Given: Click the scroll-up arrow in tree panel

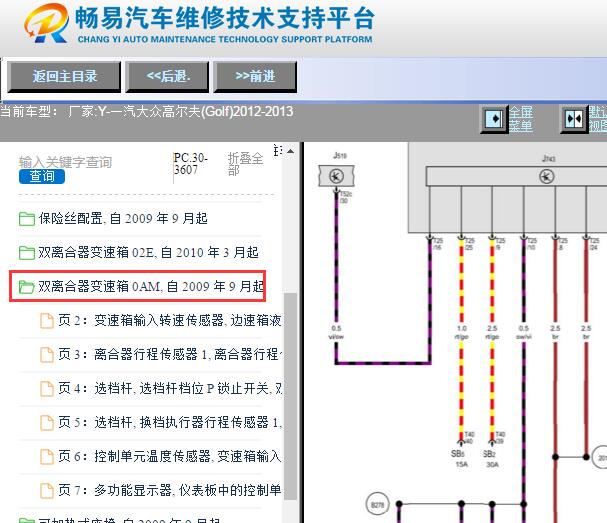Looking at the screenshot, I should pyautogui.click(x=290, y=151).
